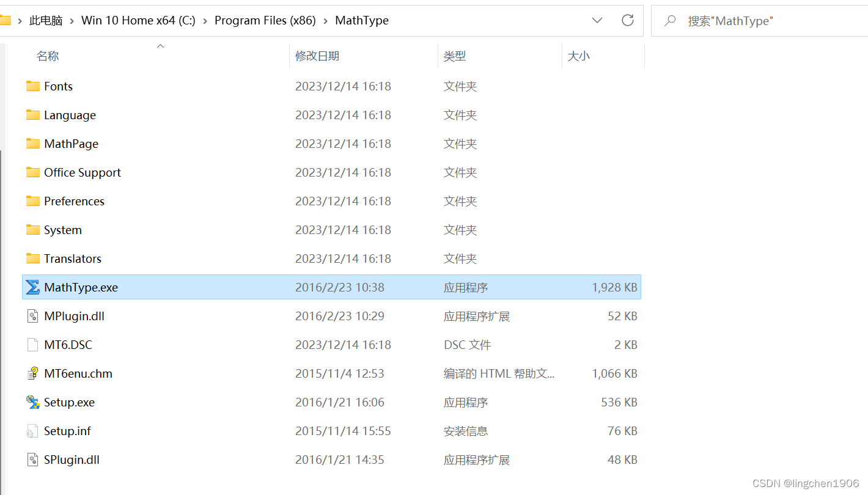Expand the chevron after 此电脑
Screen dimensions: 868x495
72,21
